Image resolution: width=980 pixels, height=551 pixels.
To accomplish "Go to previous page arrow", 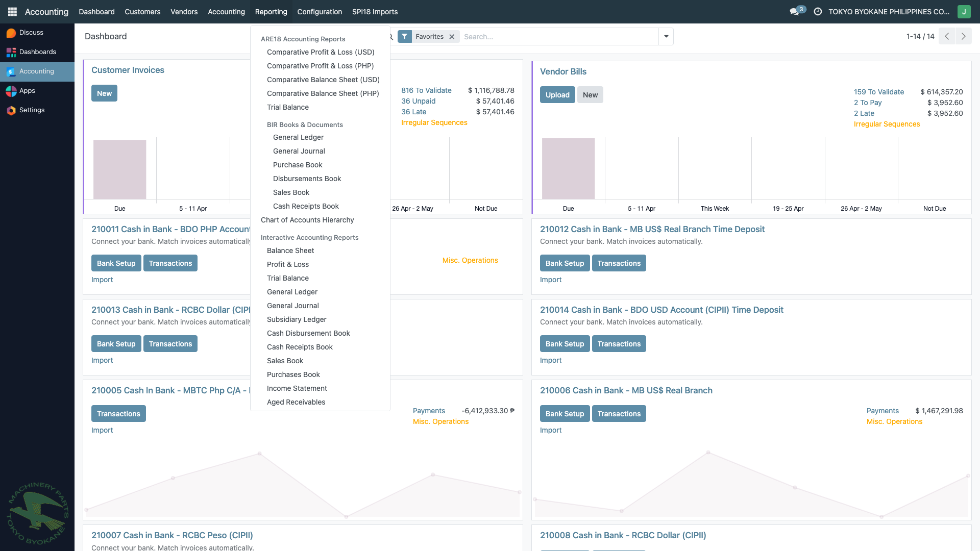I will 947,36.
